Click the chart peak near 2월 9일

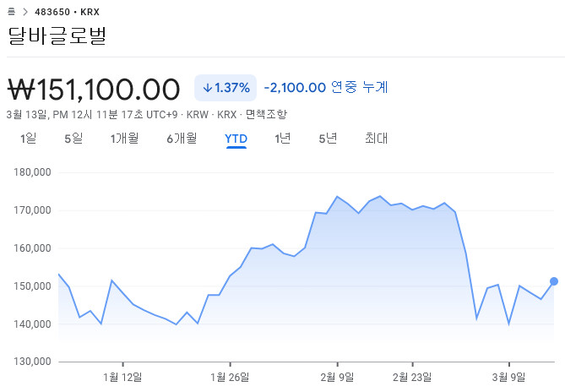click(337, 197)
